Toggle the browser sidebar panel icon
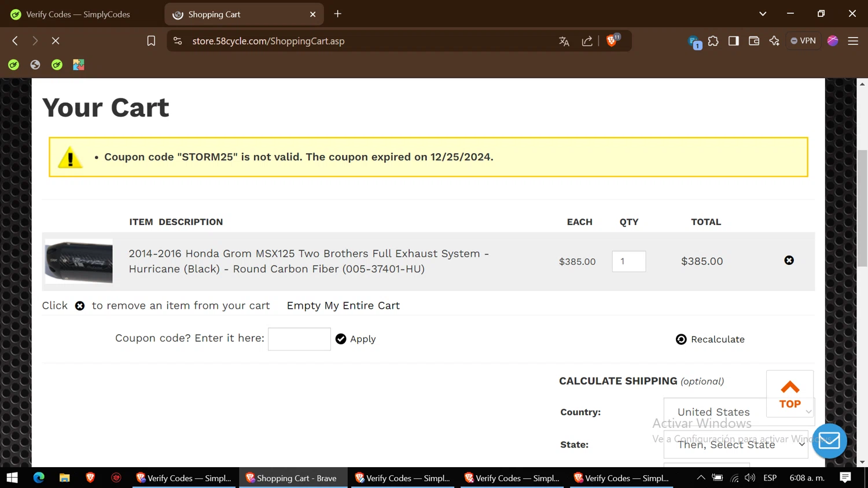Image resolution: width=868 pixels, height=488 pixels. click(x=733, y=40)
